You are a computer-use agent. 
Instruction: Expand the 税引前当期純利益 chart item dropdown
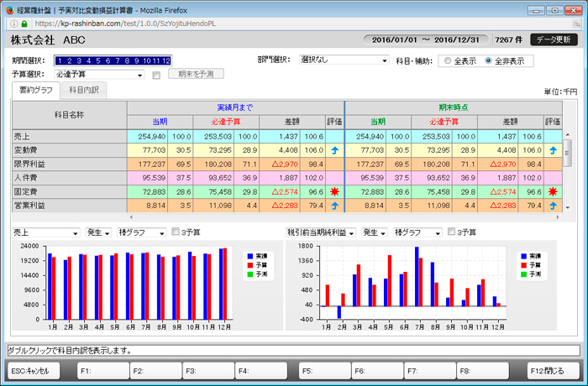pos(321,232)
